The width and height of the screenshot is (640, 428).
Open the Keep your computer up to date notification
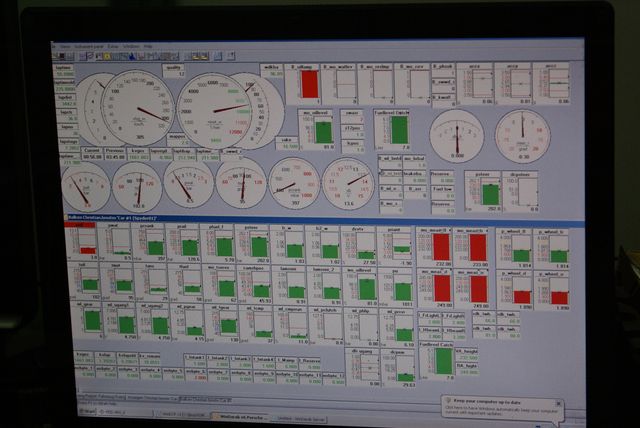click(x=500, y=407)
